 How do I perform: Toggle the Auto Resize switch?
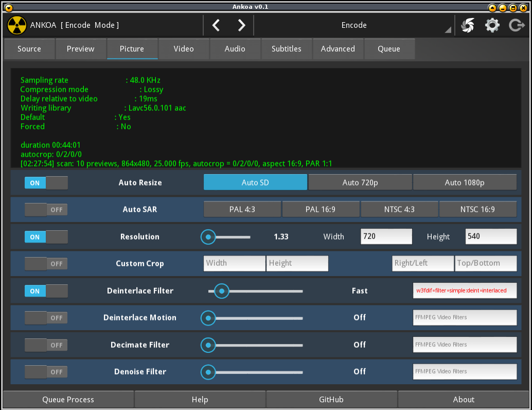(46, 183)
